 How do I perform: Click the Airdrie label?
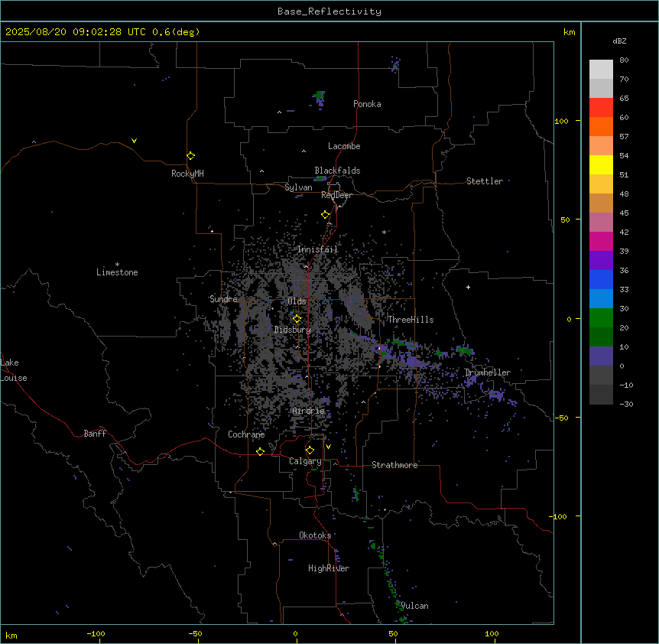309,411
